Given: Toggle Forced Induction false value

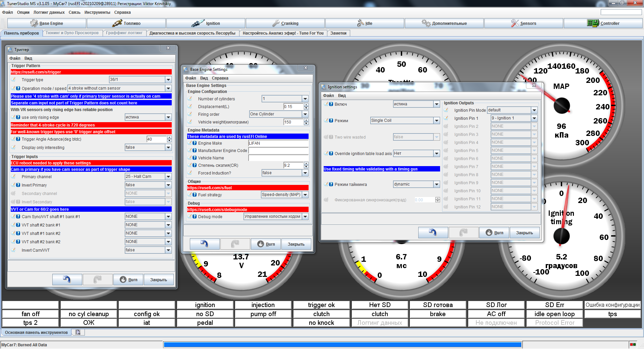Looking at the screenshot, I should [285, 173].
